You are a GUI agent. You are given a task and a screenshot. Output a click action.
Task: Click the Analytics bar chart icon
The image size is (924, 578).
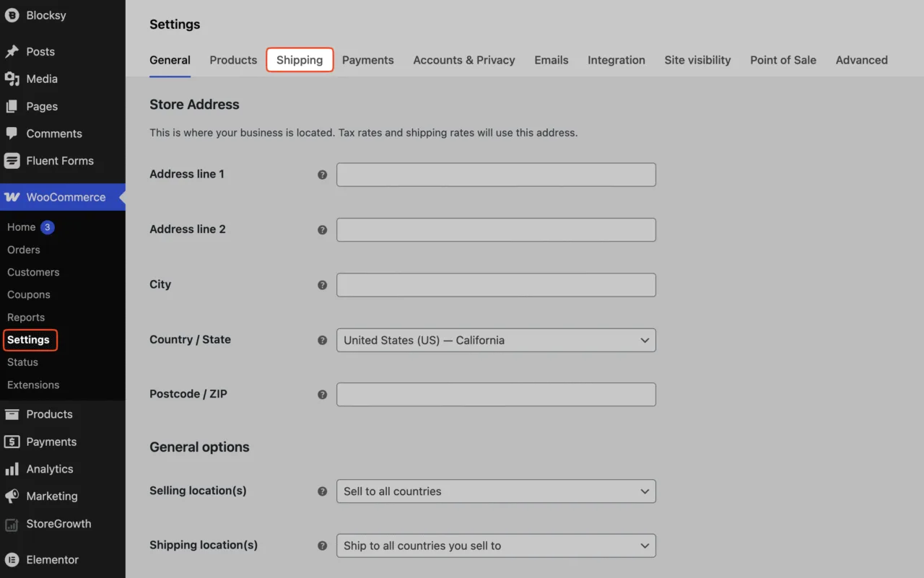[x=12, y=469]
